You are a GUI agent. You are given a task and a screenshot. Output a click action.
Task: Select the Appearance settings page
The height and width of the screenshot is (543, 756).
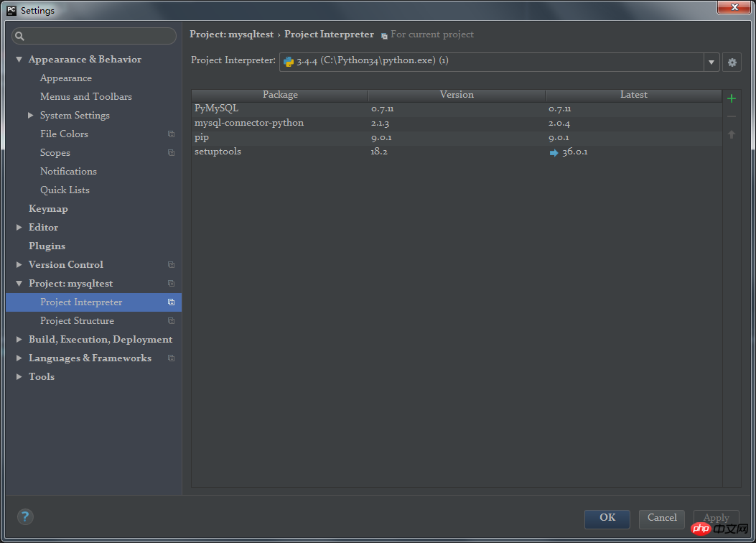coord(66,78)
